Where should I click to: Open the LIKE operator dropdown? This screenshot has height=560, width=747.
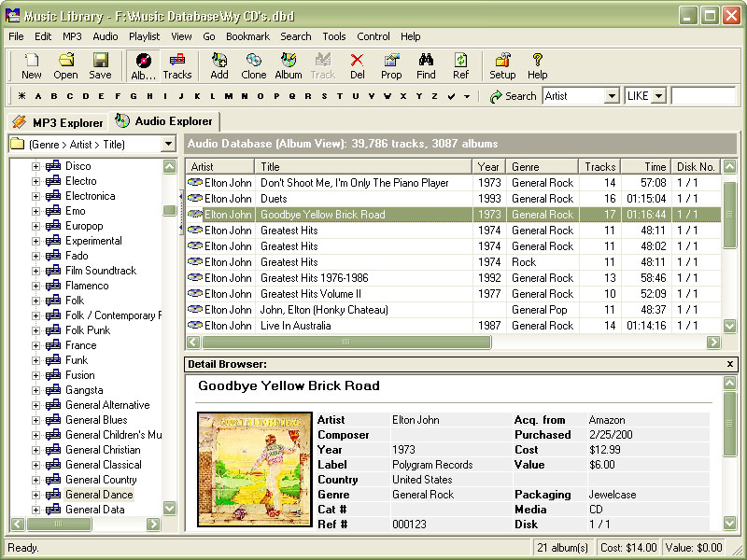tap(658, 96)
